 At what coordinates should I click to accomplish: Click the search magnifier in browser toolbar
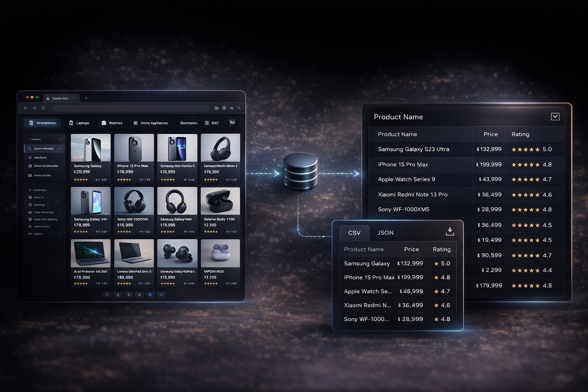pos(239,108)
